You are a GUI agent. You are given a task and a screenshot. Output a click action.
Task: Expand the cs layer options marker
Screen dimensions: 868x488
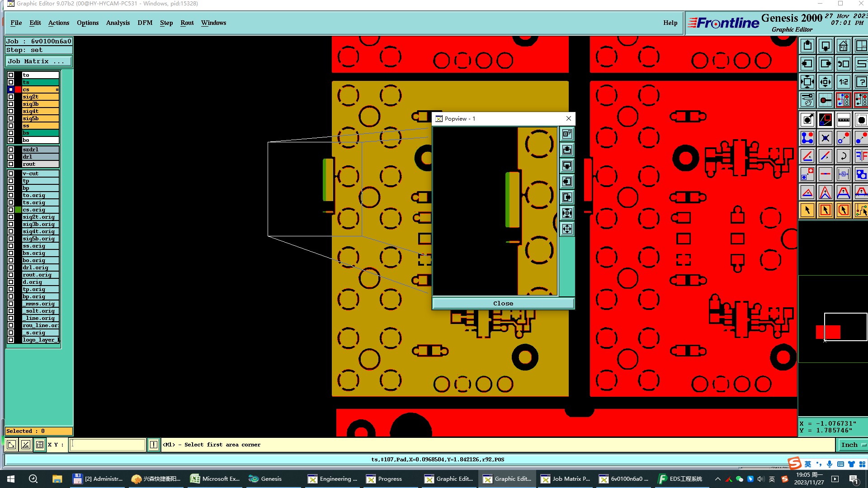[x=57, y=89]
